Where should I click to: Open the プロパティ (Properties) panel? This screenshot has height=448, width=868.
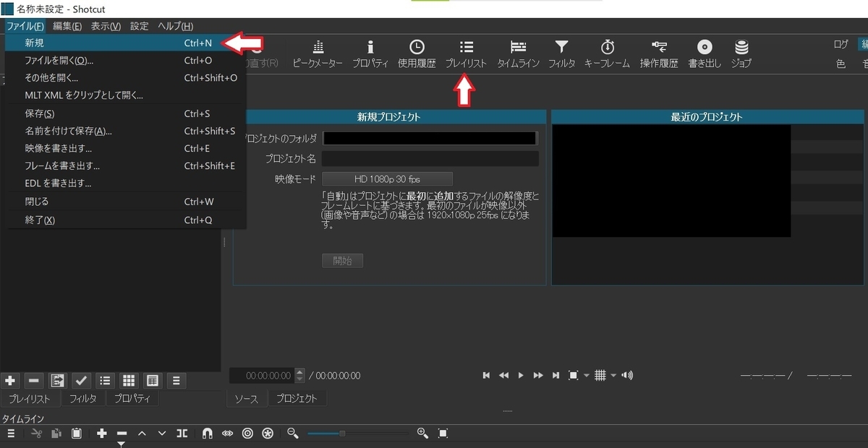(x=370, y=53)
